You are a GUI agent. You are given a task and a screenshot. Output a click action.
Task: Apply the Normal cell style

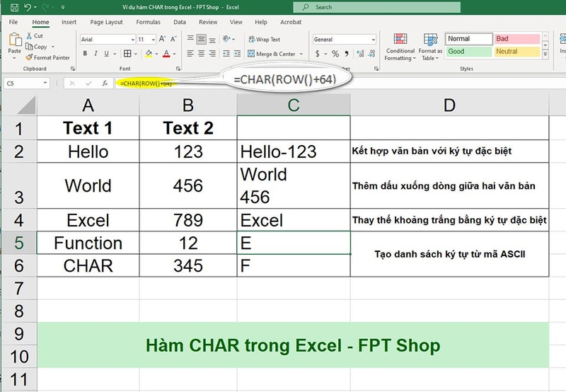coord(468,39)
